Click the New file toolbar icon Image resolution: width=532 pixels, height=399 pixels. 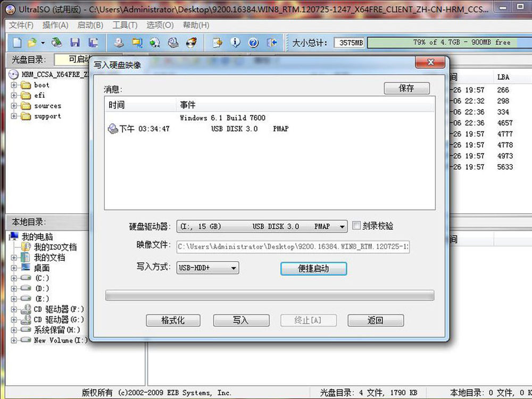(x=18, y=43)
